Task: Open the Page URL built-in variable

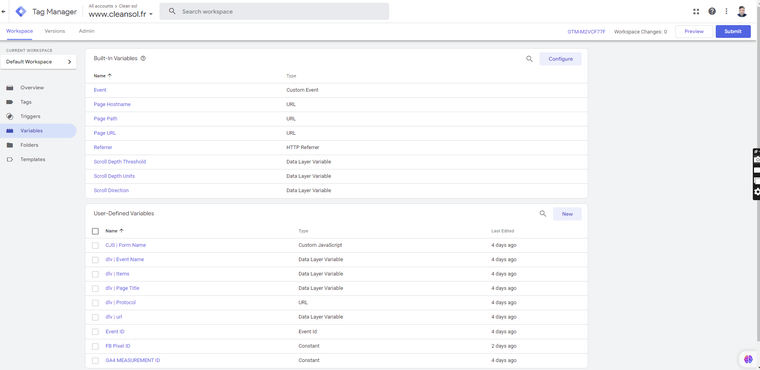Action: coord(105,133)
